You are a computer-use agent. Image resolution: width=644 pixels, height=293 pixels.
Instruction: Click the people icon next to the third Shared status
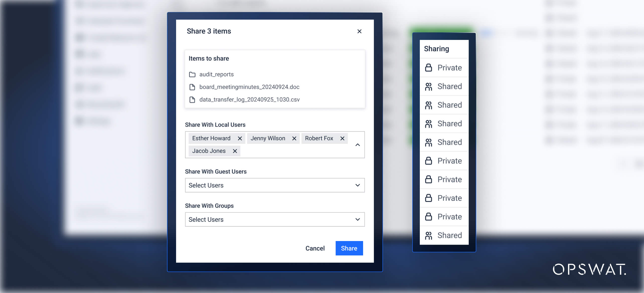[428, 124]
